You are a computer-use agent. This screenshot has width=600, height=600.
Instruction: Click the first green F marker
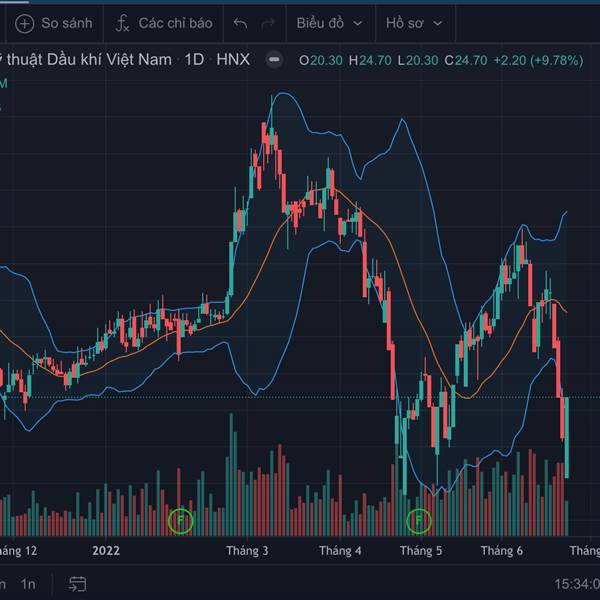[181, 521]
